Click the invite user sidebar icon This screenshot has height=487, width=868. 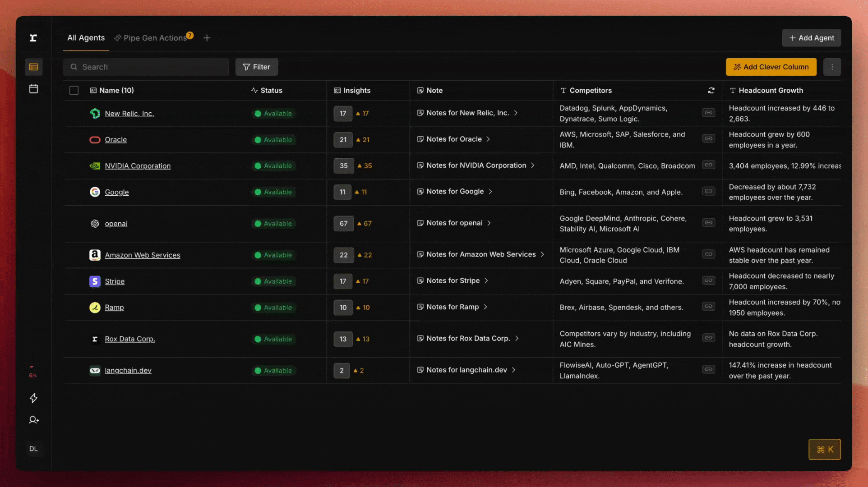(33, 420)
